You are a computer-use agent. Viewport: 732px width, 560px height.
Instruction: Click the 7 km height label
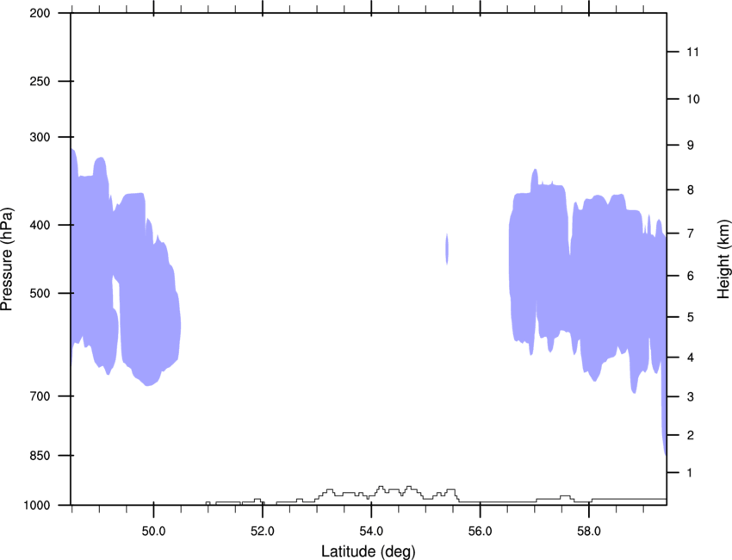(x=691, y=233)
